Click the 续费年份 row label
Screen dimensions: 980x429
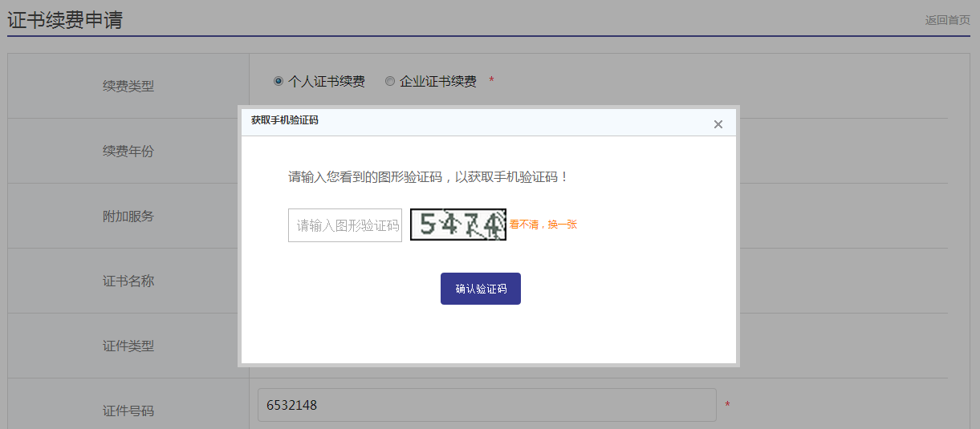coord(128,151)
